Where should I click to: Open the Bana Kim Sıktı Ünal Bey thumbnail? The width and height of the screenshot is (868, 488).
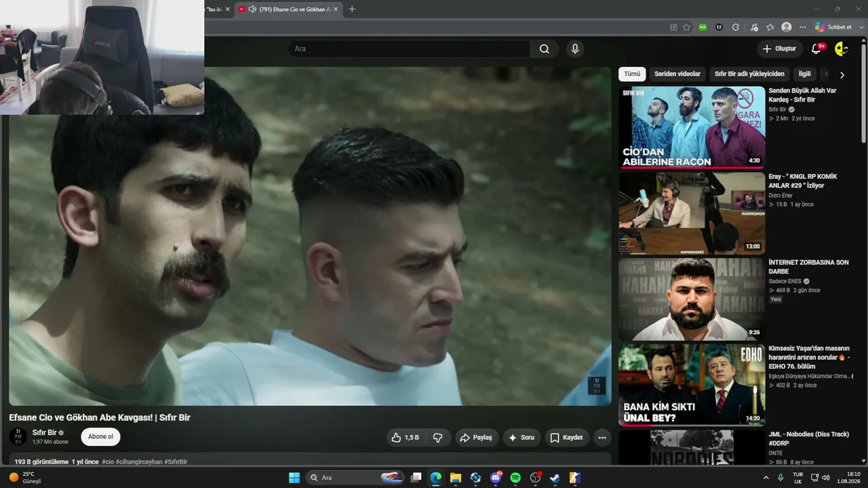[692, 385]
